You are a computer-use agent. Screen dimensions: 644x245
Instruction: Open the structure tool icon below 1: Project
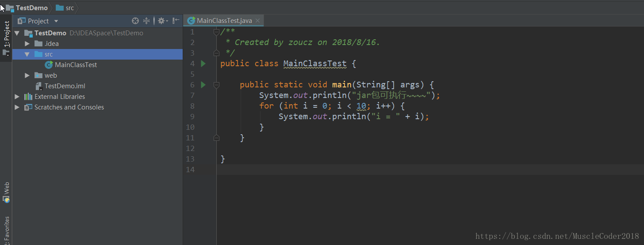point(6,53)
